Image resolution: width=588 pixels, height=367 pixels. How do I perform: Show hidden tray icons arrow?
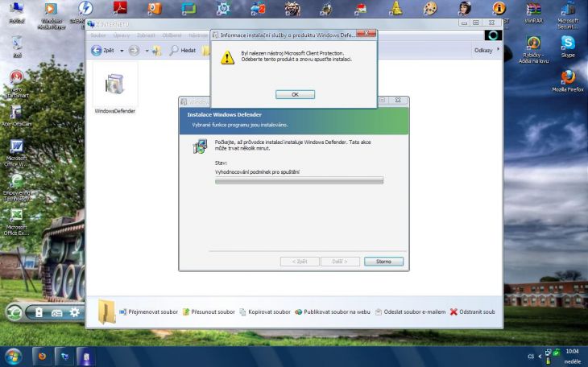coord(540,356)
